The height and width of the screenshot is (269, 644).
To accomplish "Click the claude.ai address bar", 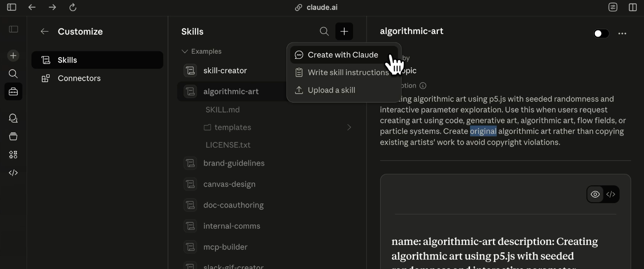I will (322, 7).
